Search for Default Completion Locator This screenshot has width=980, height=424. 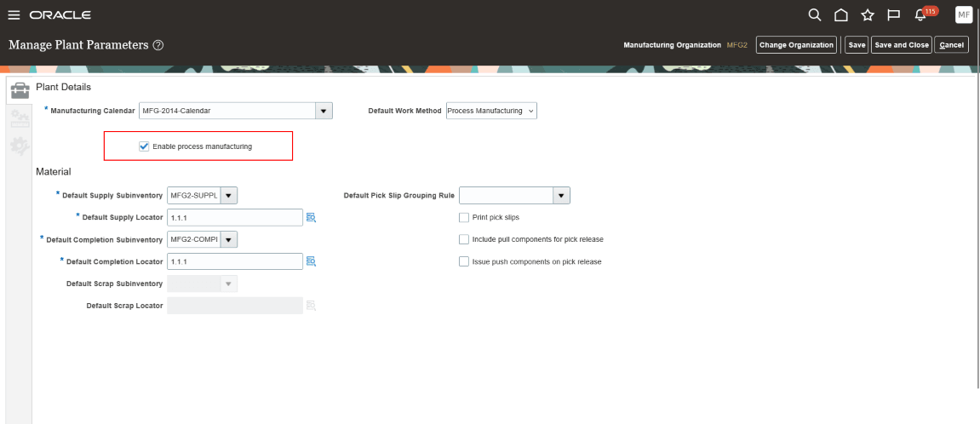pos(311,261)
